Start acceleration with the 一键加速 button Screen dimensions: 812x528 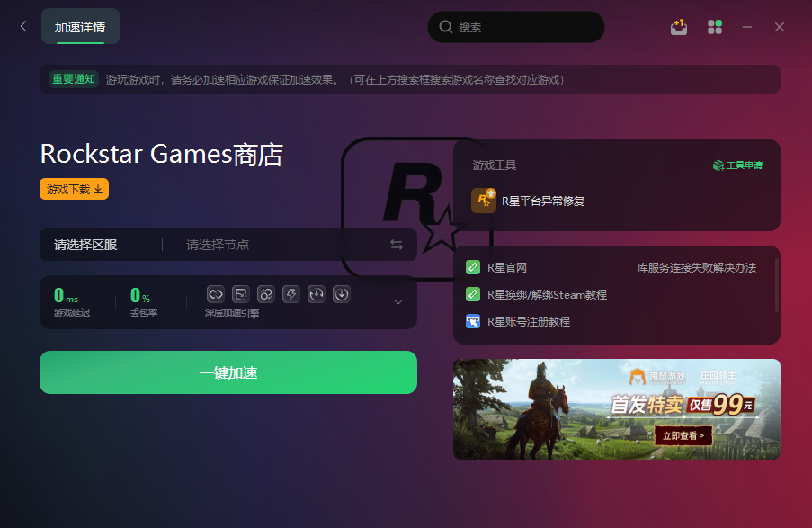(228, 372)
